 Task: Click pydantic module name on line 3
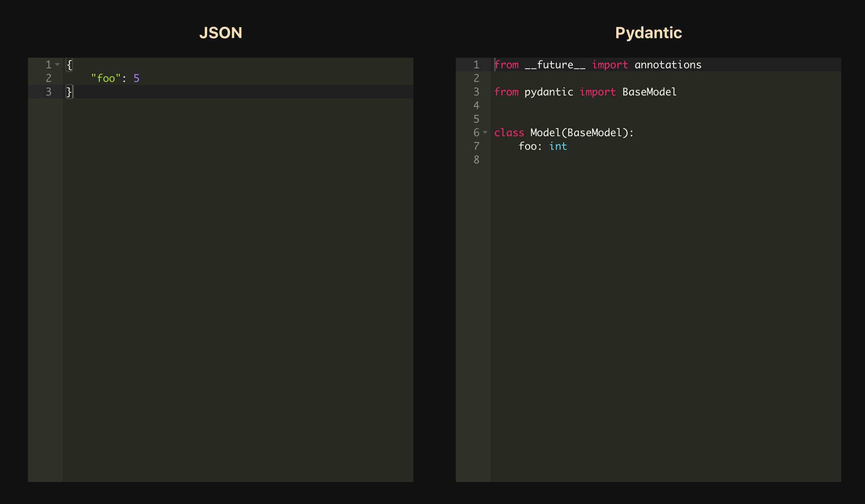coord(548,92)
